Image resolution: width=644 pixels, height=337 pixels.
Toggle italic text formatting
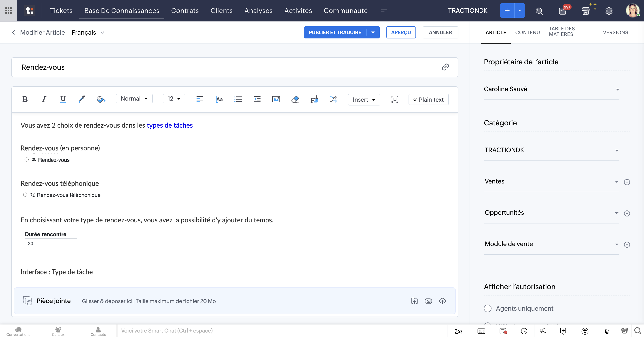[x=44, y=99]
